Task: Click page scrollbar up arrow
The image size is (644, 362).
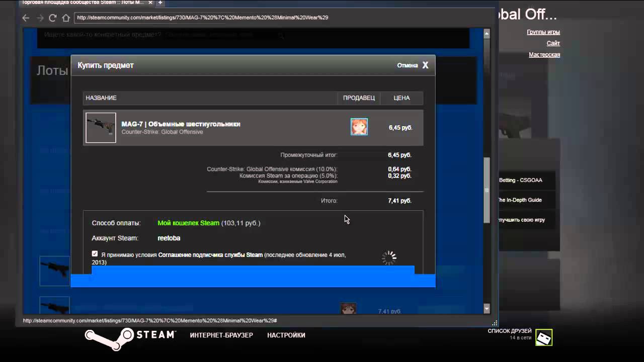Action: [x=487, y=33]
